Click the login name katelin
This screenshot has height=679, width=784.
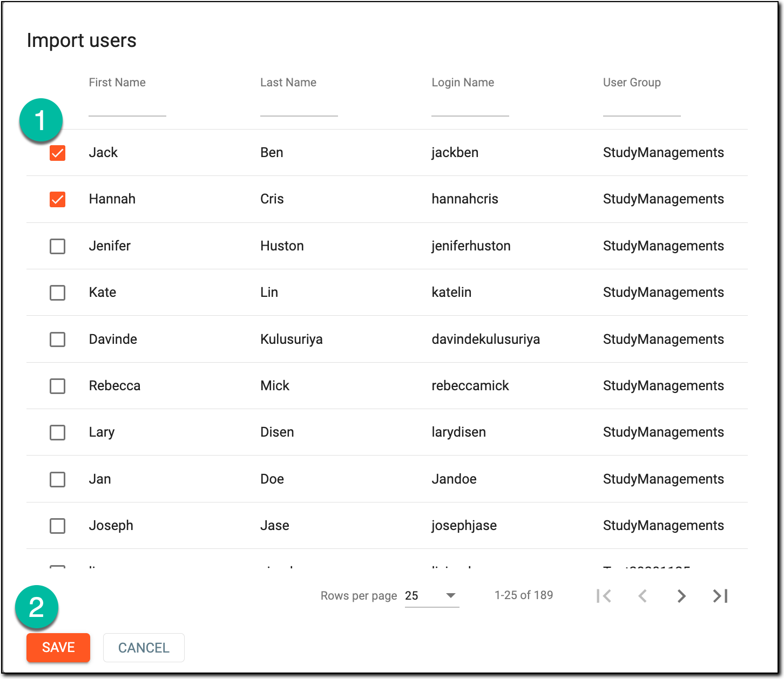(x=451, y=293)
